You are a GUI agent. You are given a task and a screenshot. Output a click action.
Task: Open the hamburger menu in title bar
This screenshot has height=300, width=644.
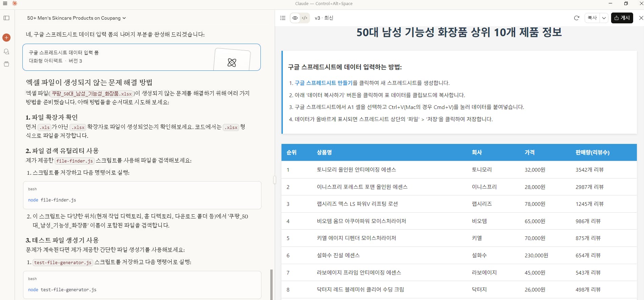pos(5,3)
